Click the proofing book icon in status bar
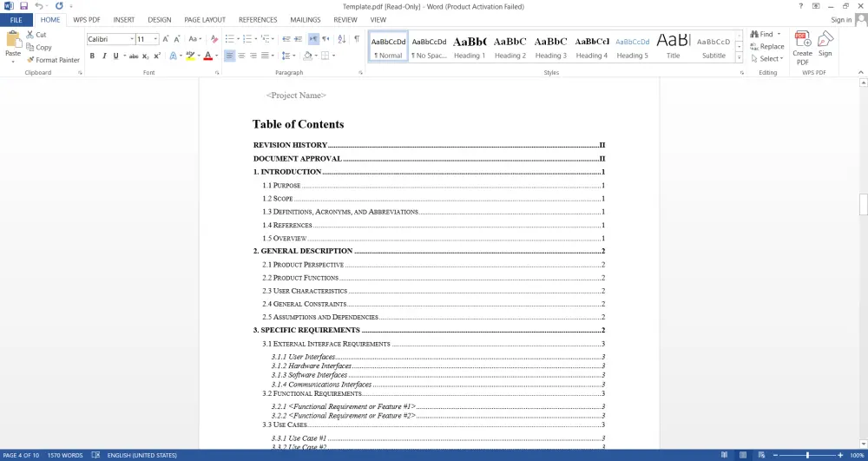Screen dimensions: 868x461 tap(95, 455)
